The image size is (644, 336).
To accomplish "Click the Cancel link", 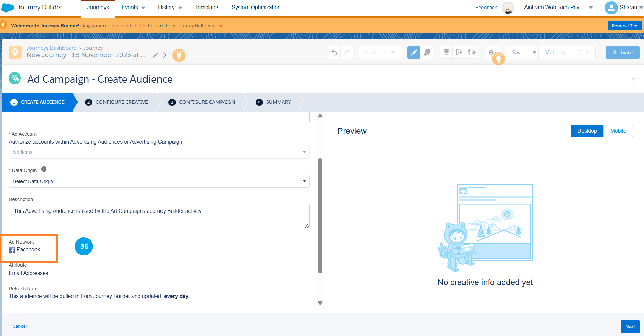I will tap(19, 326).
